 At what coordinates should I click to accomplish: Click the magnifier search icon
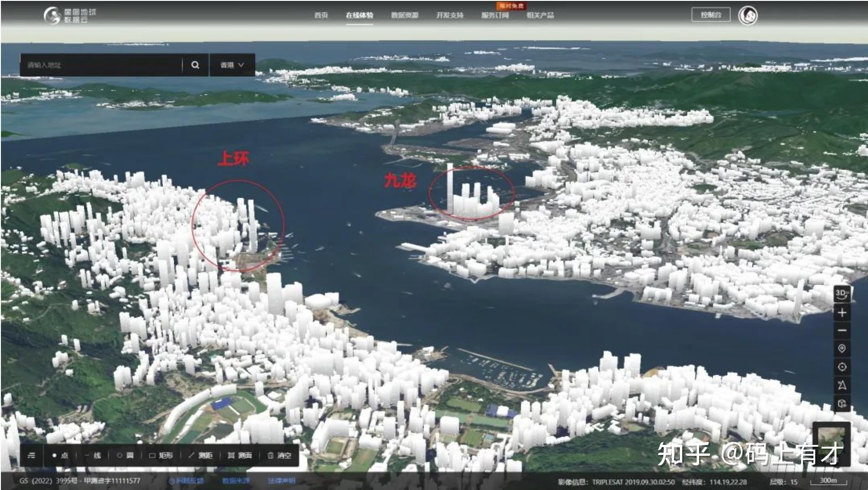point(195,65)
